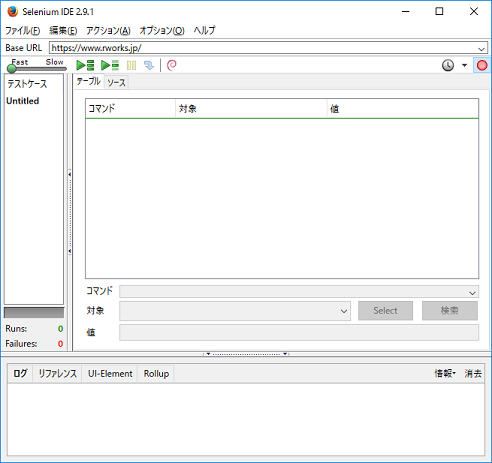
Task: Click the 対象 column header
Action: tap(251, 109)
